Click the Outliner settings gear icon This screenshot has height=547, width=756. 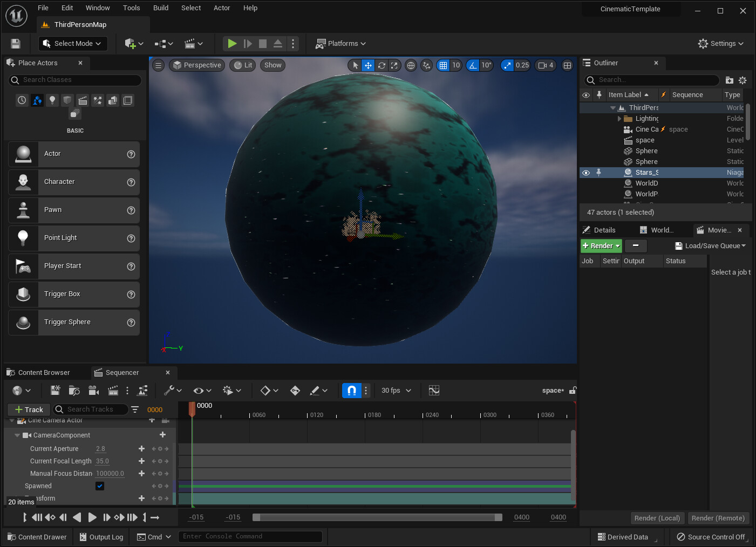point(743,80)
